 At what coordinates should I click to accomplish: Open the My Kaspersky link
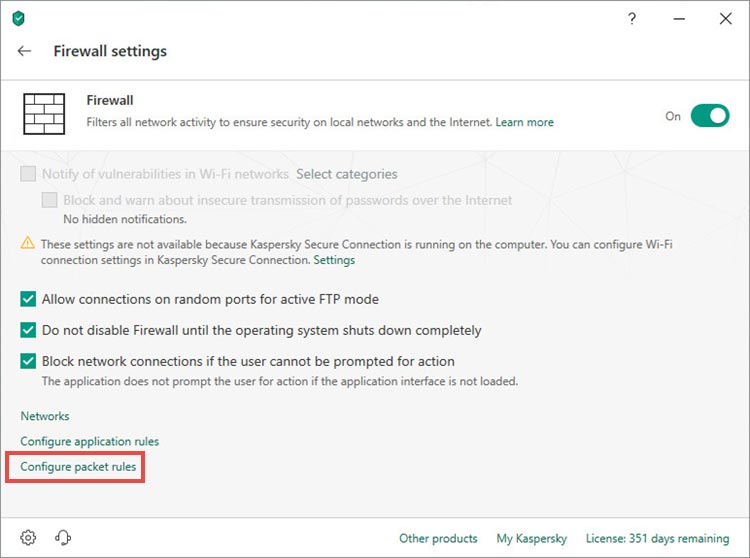(x=531, y=538)
